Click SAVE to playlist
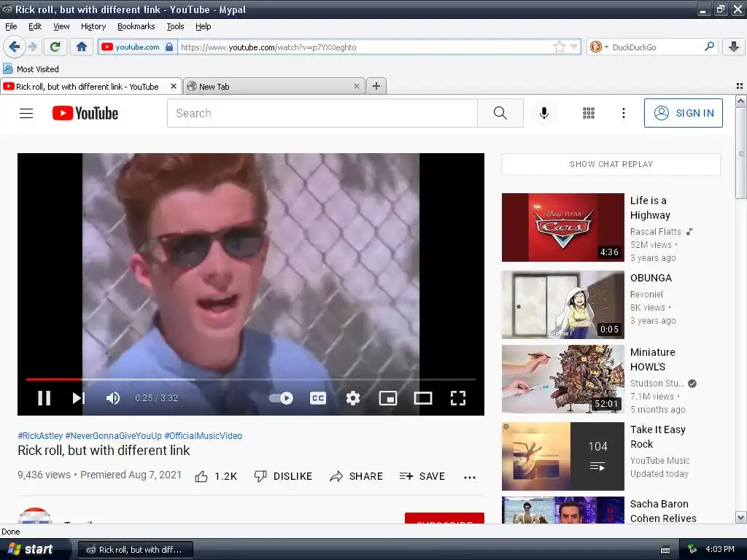747x560 pixels. click(422, 476)
